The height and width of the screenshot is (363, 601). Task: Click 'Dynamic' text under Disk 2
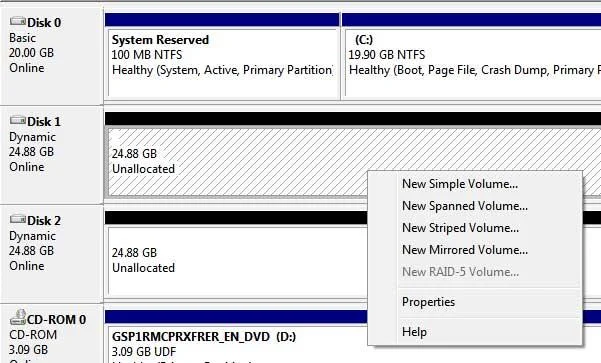pyautogui.click(x=33, y=236)
